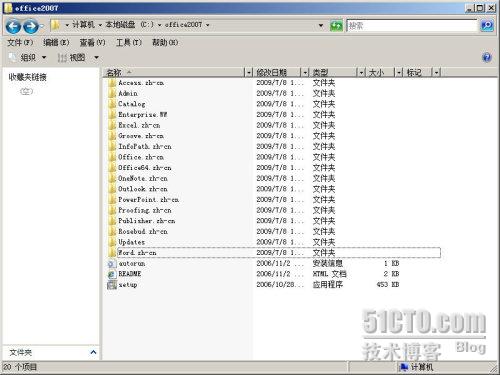500x375 pixels.
Task: Click the HTML 文档 type cell
Action: (329, 274)
